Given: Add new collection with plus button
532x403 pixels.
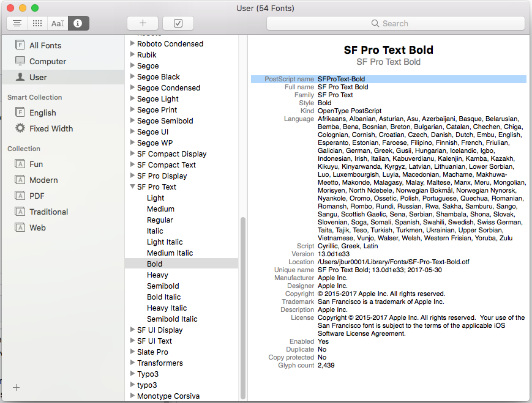Looking at the screenshot, I should (x=17, y=388).
